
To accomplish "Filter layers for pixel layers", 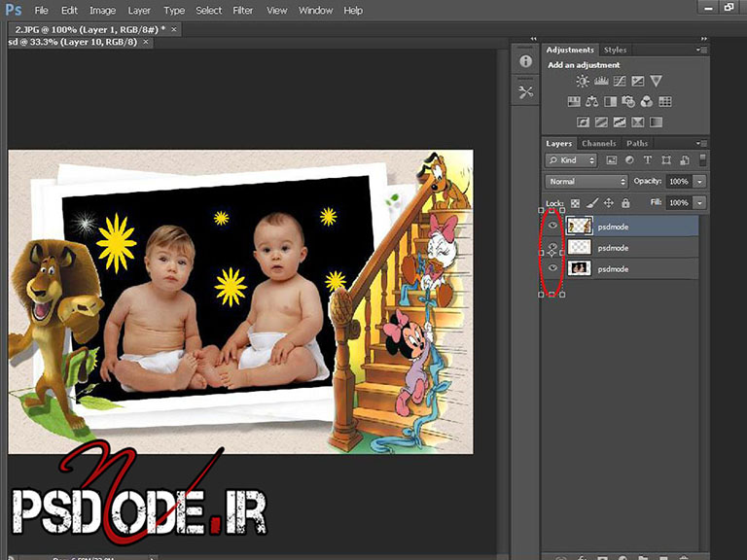I will tap(611, 160).
